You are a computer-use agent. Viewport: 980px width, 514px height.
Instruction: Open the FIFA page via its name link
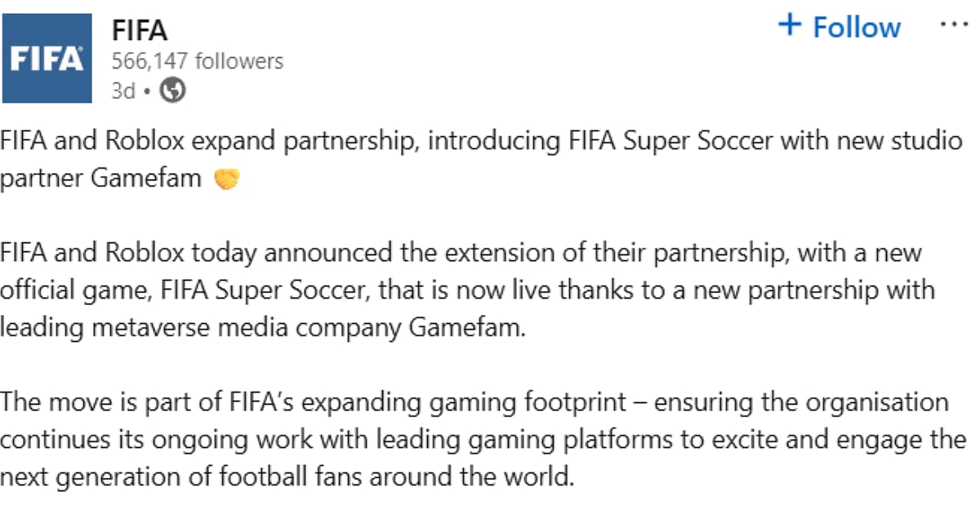pyautogui.click(x=140, y=30)
